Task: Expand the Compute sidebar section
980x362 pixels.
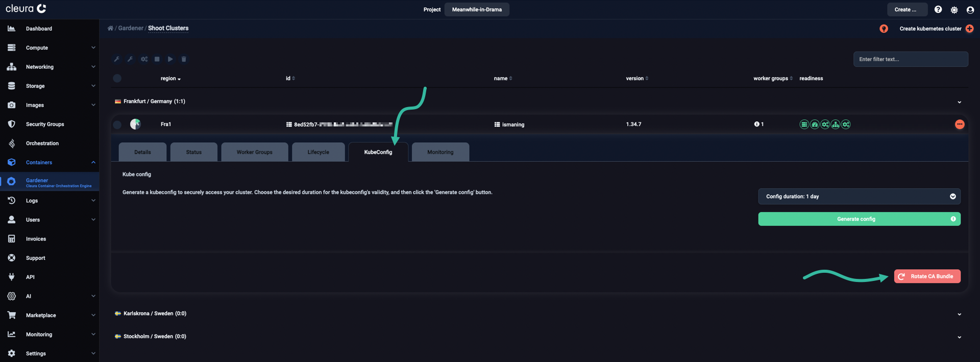Action: tap(50, 47)
